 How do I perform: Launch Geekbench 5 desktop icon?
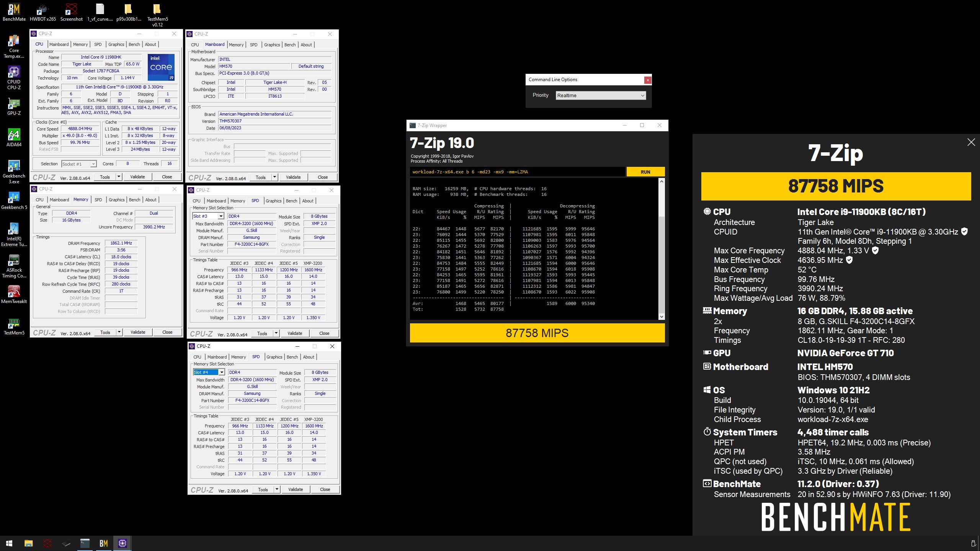point(14,201)
